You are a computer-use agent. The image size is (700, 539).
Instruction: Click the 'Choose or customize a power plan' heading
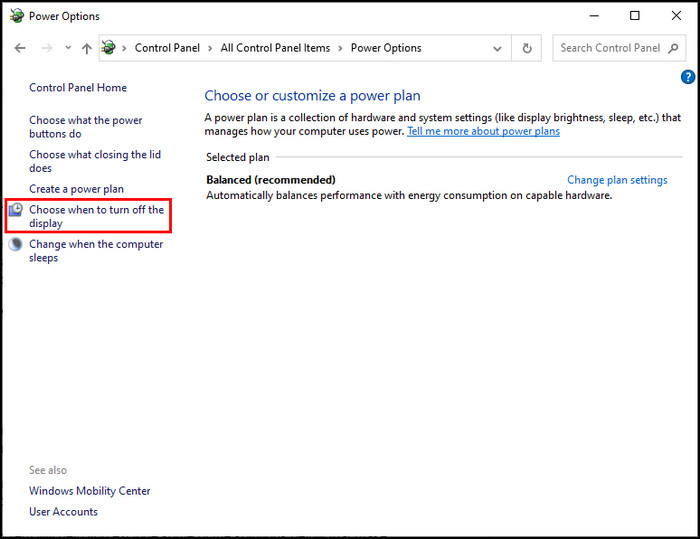click(312, 96)
